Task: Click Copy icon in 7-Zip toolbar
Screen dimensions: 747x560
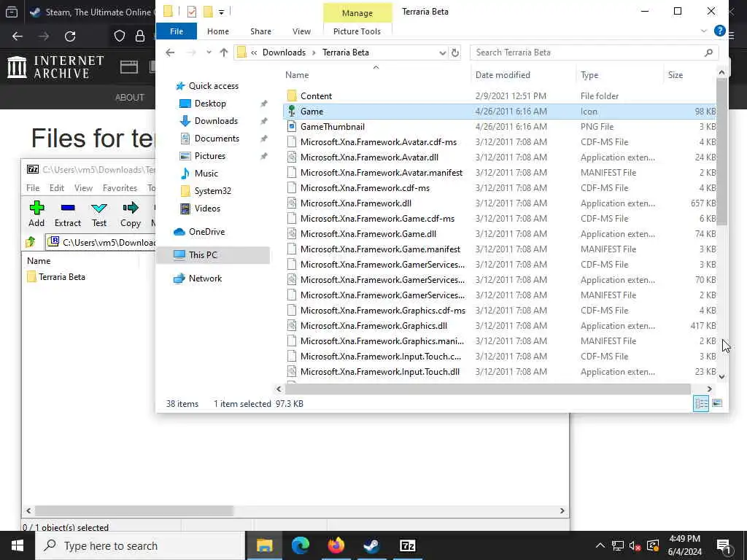Action: 130,208
